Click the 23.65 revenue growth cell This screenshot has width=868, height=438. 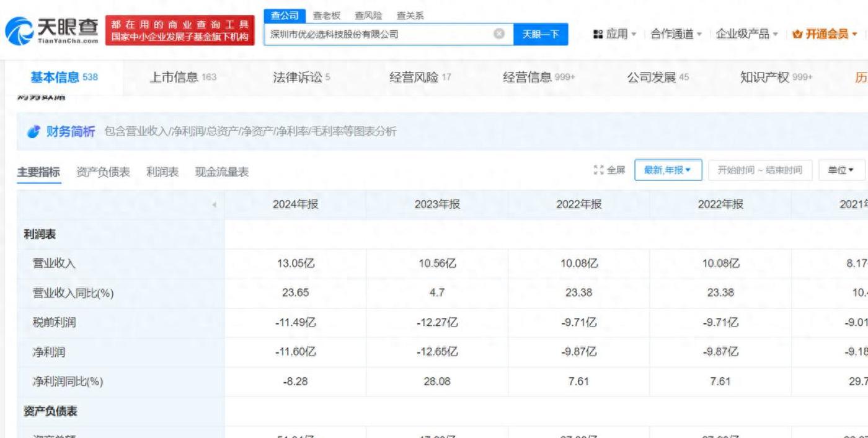point(295,292)
